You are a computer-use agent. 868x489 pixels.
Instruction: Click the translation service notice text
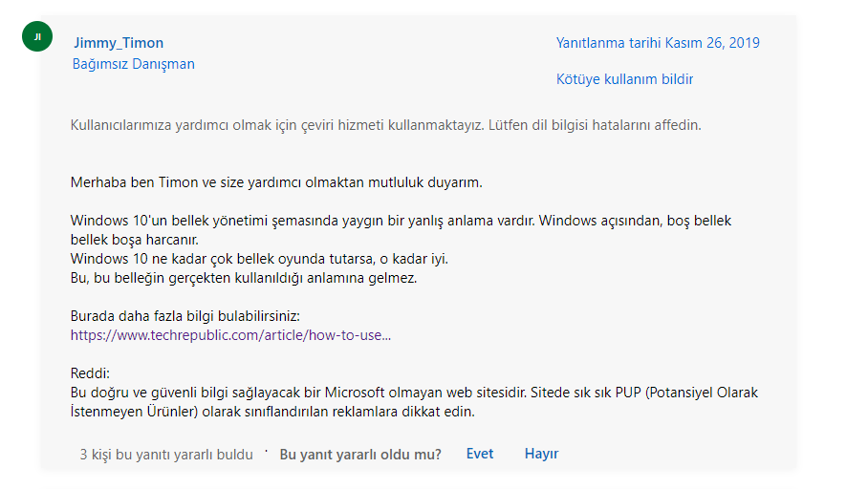tap(386, 125)
